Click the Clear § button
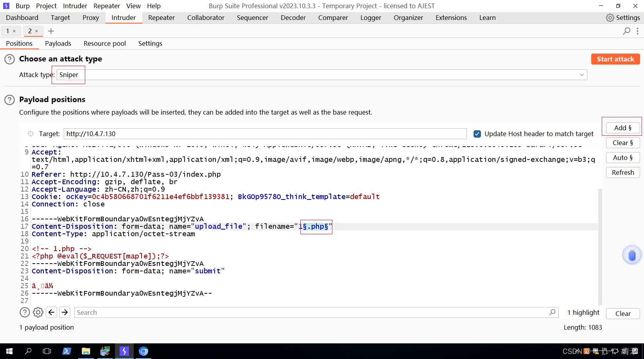 coord(623,143)
